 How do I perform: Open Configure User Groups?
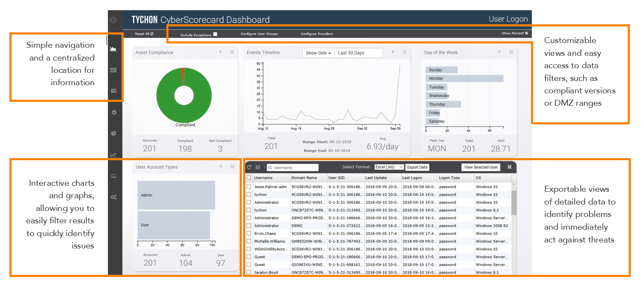pyautogui.click(x=259, y=34)
